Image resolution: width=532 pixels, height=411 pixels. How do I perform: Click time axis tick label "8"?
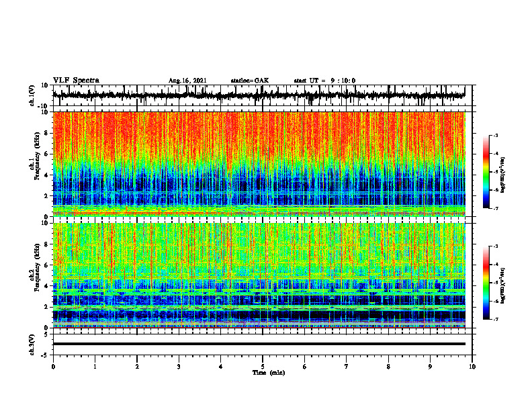click(388, 367)
